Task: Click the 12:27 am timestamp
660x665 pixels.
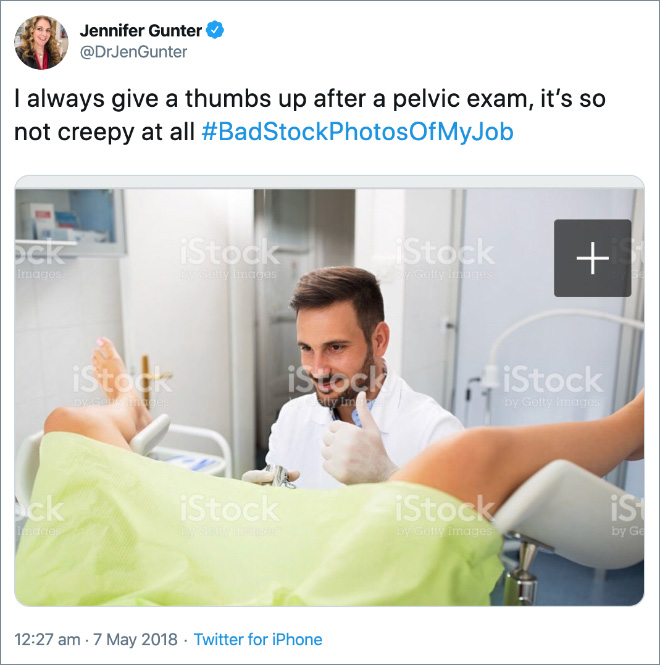Action: click(x=47, y=639)
